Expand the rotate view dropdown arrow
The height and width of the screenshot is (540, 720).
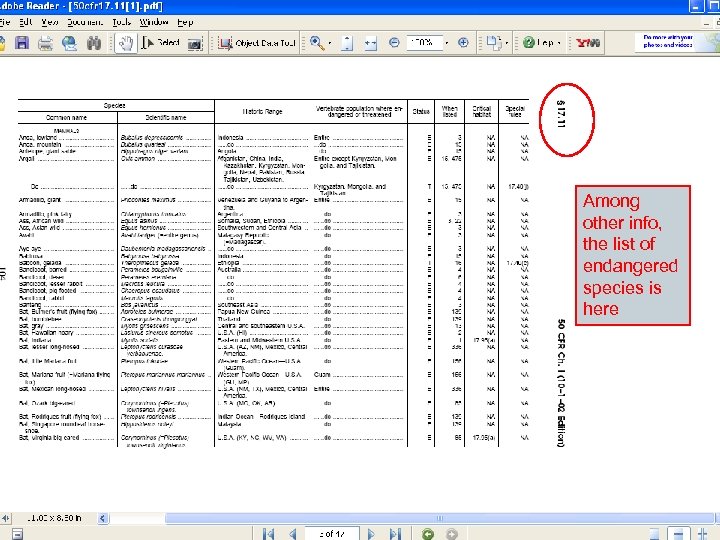[x=506, y=43]
